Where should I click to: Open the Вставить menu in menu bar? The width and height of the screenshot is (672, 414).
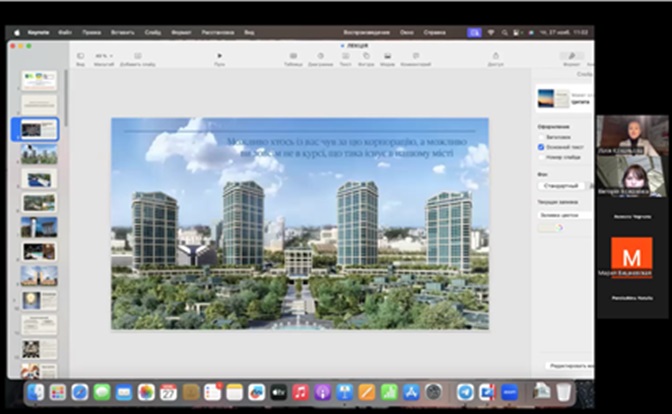point(122,31)
